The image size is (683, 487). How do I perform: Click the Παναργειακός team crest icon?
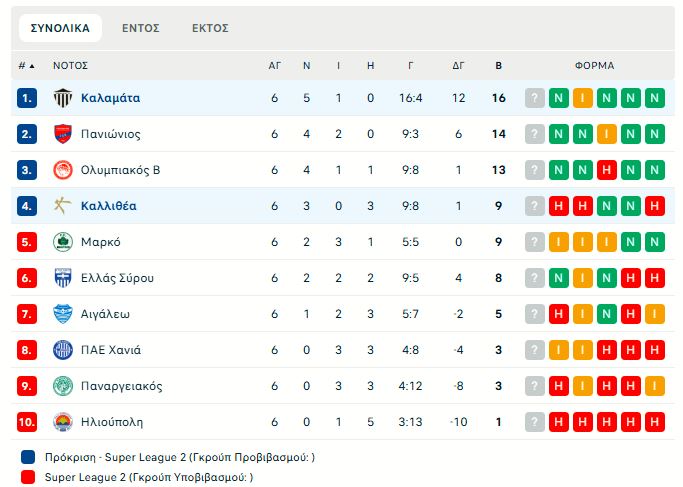click(63, 386)
